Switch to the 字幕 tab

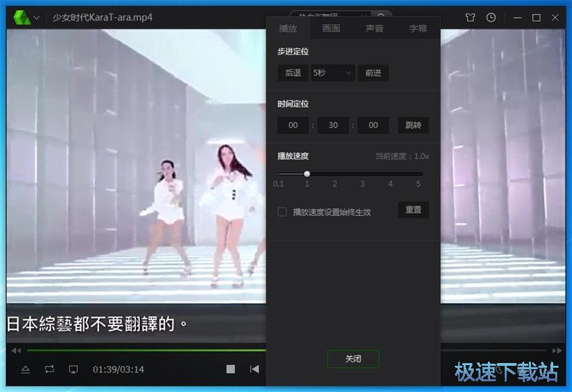pyautogui.click(x=418, y=28)
